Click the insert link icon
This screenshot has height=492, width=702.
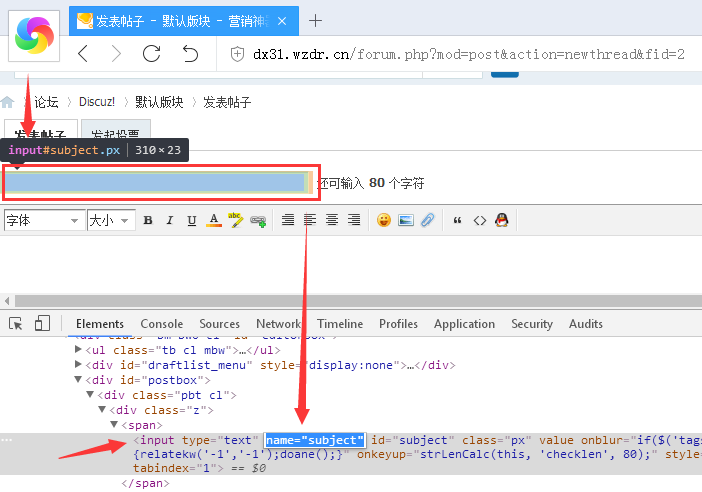click(258, 220)
